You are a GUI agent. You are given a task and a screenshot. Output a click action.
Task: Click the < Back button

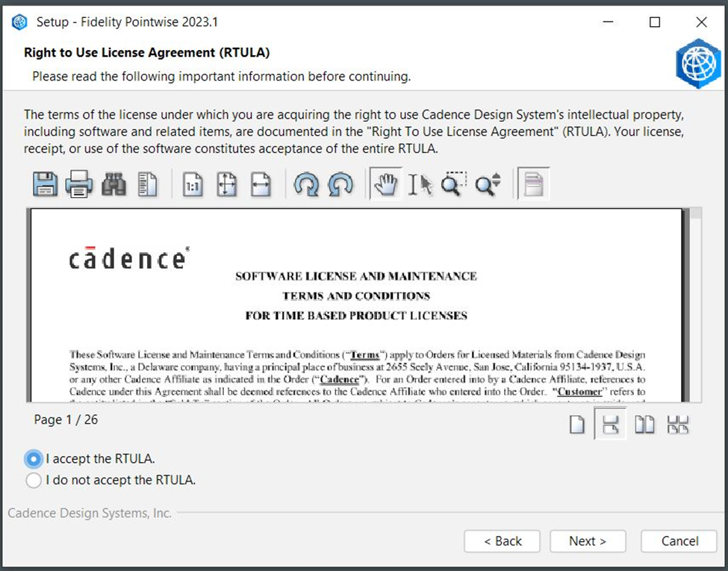click(502, 541)
